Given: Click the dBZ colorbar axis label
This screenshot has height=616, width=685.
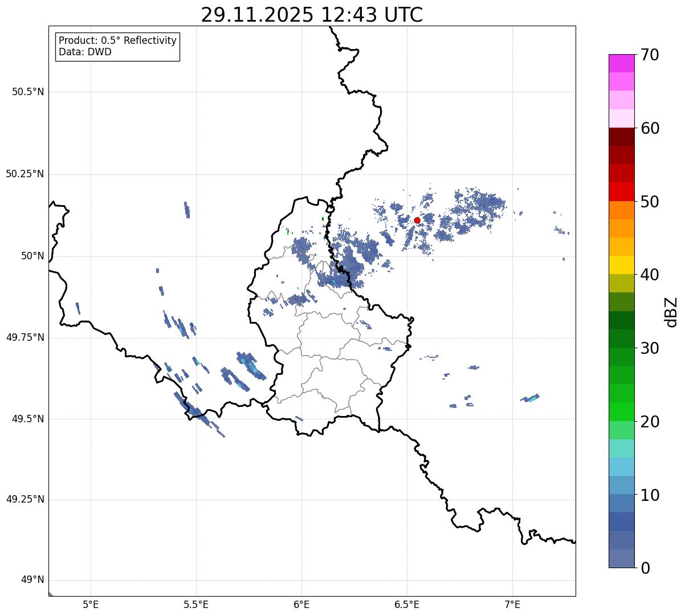Looking at the screenshot, I should (672, 312).
